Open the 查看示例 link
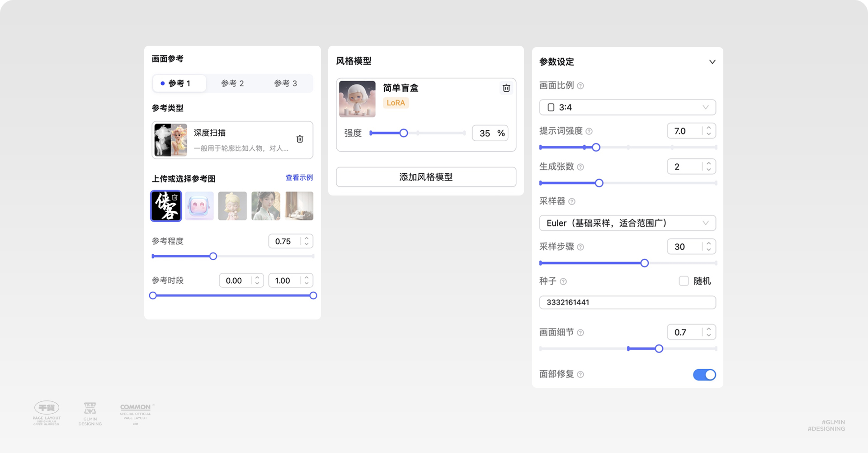The height and width of the screenshot is (453, 868). 300,178
